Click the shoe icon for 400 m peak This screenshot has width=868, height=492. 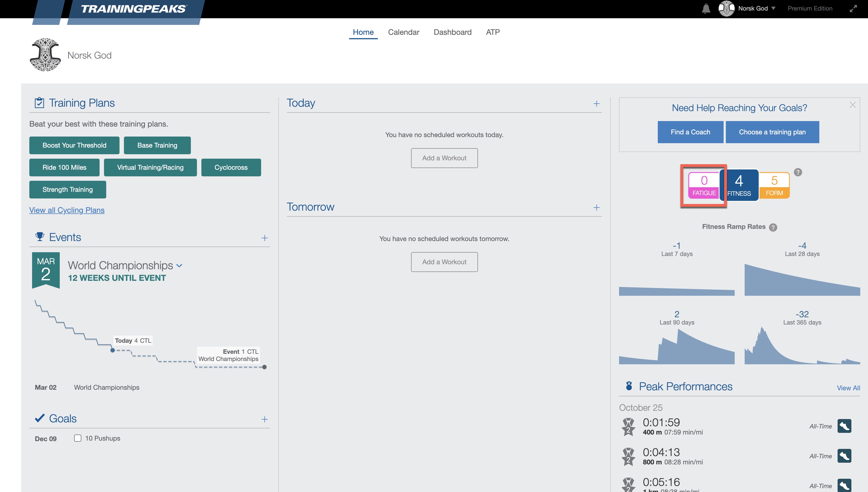click(x=844, y=426)
